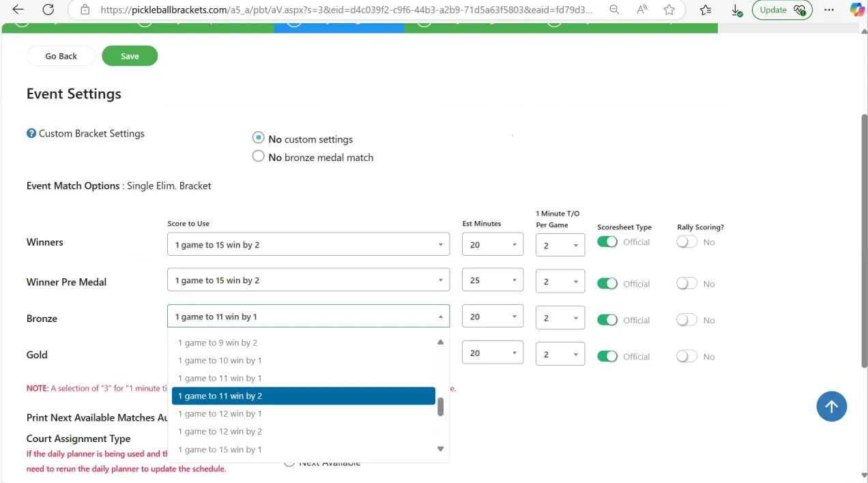Click the browser Update button

[782, 10]
